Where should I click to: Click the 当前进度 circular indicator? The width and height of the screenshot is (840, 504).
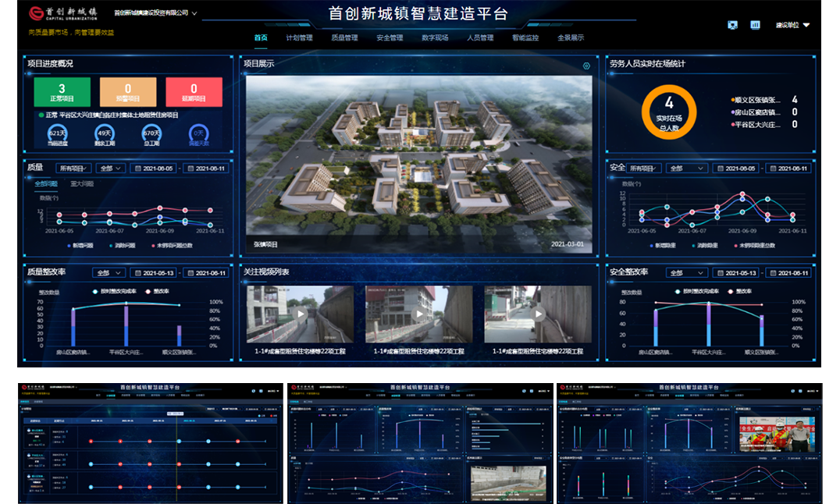tap(59, 135)
